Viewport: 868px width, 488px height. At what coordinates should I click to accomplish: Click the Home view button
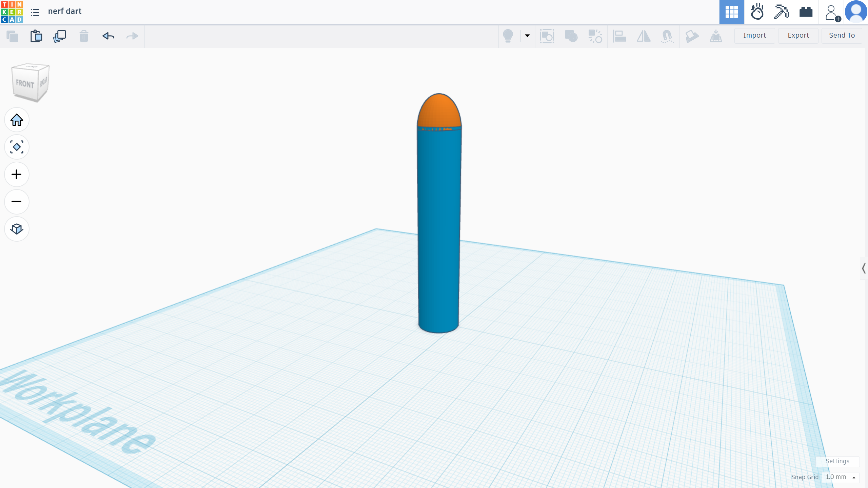coord(17,120)
